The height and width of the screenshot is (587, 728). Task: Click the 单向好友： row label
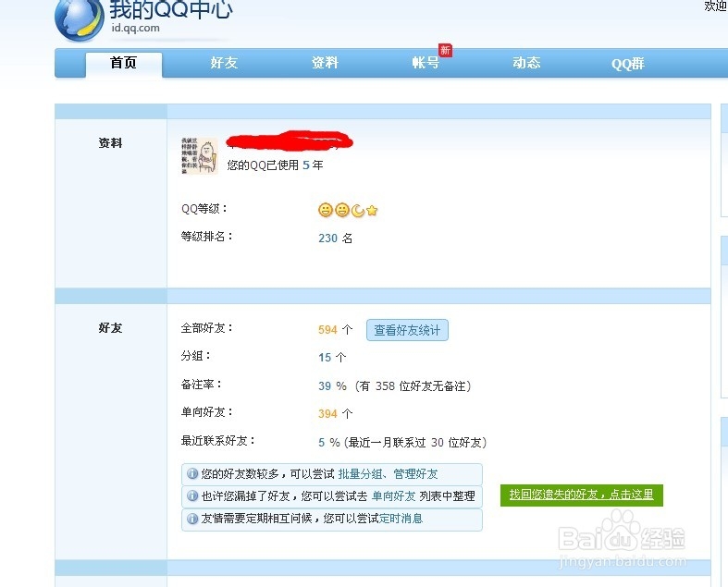click(206, 412)
